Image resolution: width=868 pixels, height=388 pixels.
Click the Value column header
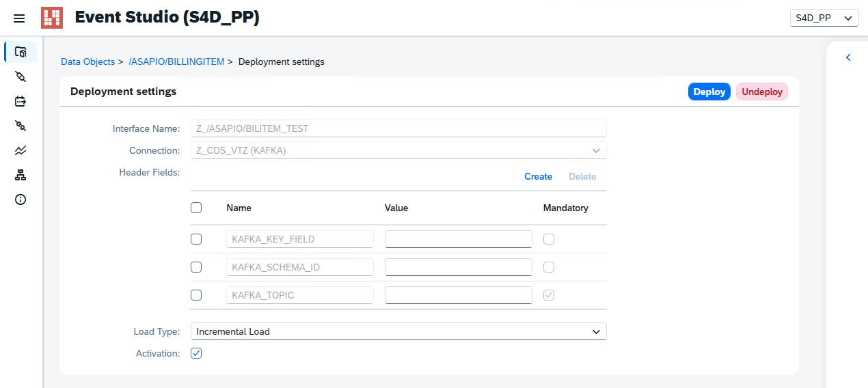(396, 208)
